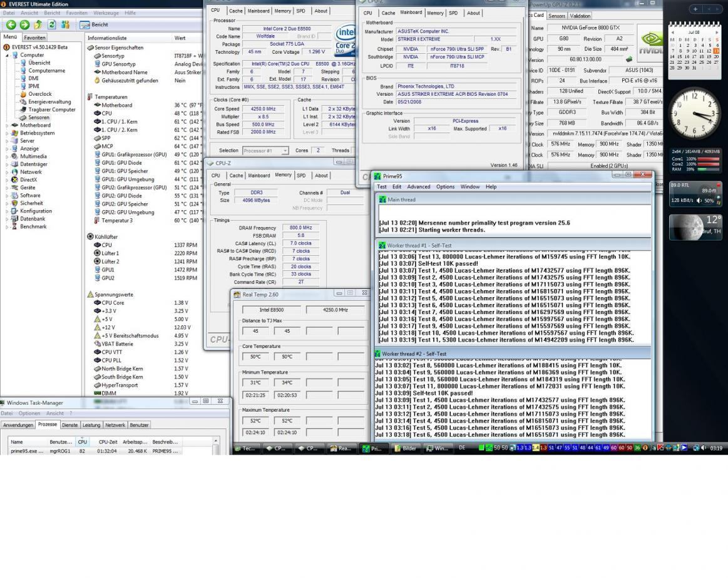The height and width of the screenshot is (578, 728).
Task: Open the Cache tab in top CPU-Z window
Action: (x=235, y=11)
